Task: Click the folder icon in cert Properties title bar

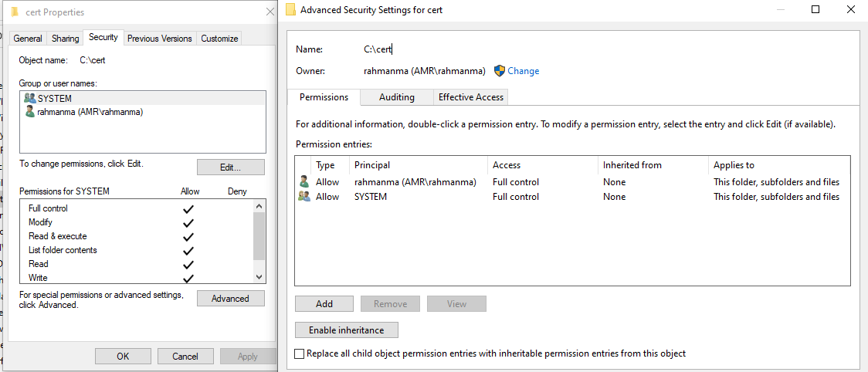Action: tap(15, 12)
